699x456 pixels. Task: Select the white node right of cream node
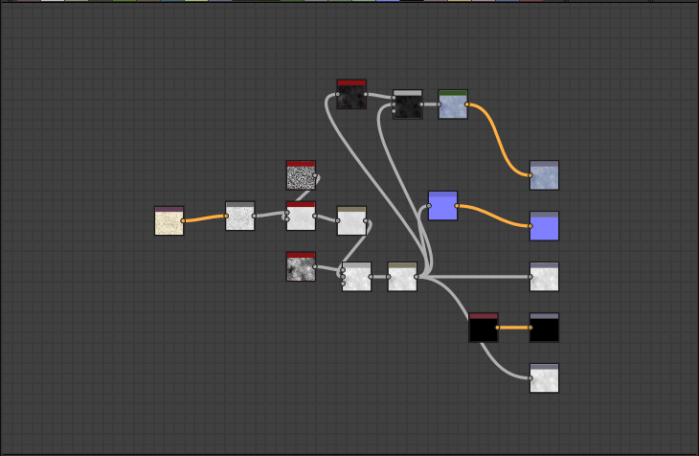pyautogui.click(x=240, y=216)
